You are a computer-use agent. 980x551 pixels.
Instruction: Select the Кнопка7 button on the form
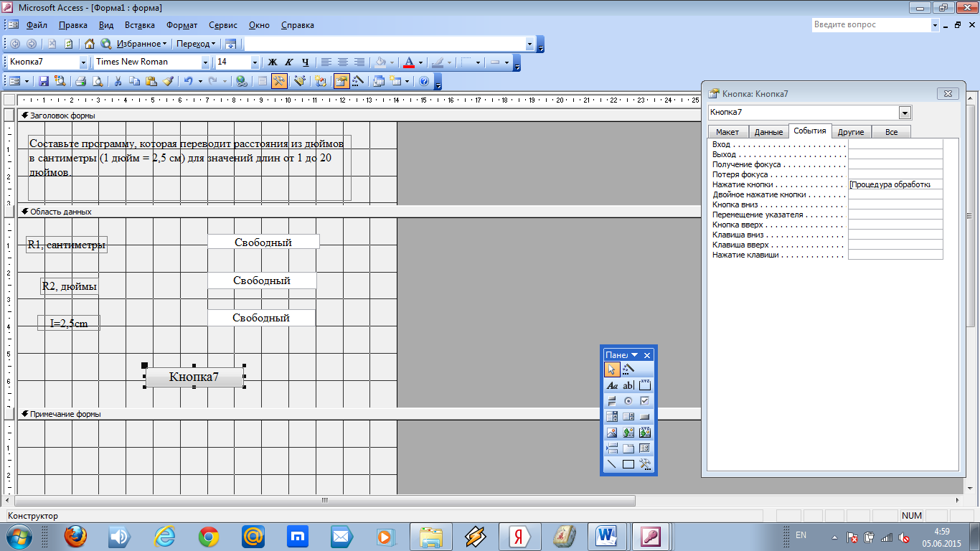click(x=194, y=377)
